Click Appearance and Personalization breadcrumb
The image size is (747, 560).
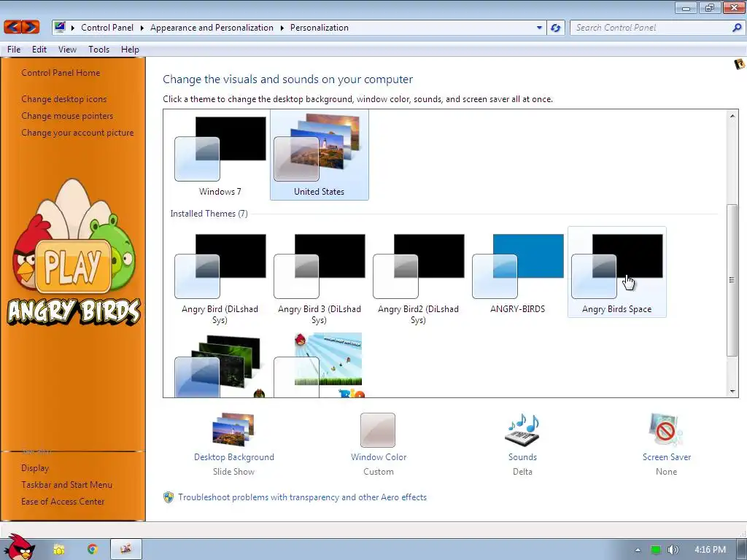coord(212,28)
